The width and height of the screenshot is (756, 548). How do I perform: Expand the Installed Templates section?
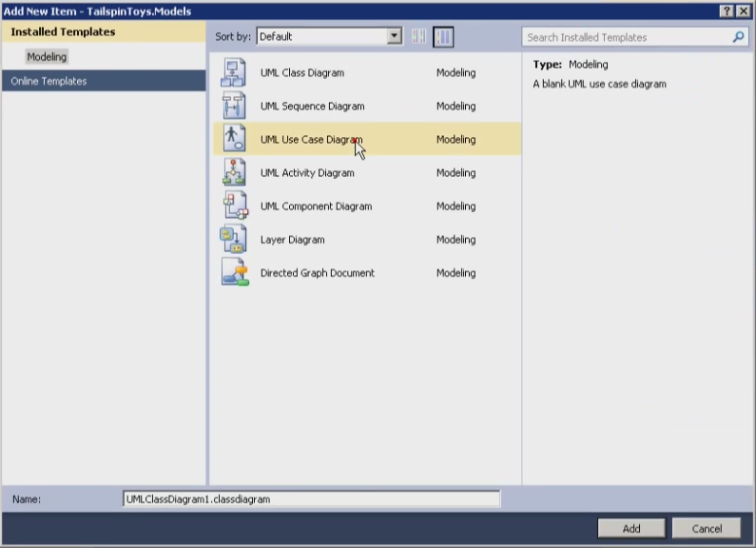coord(63,32)
